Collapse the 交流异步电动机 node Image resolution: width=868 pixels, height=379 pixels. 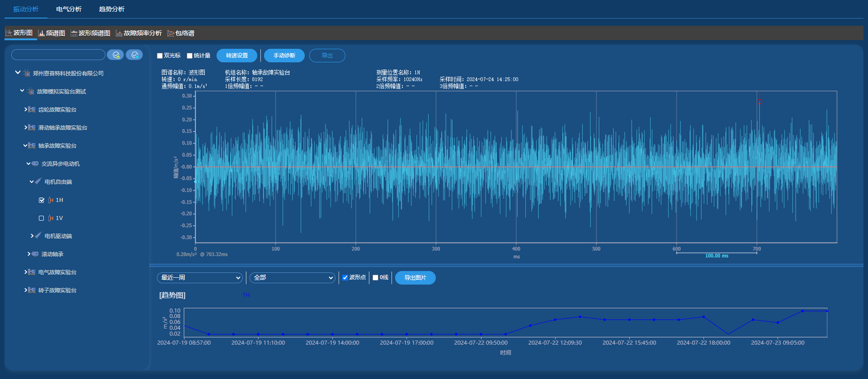[x=28, y=164]
